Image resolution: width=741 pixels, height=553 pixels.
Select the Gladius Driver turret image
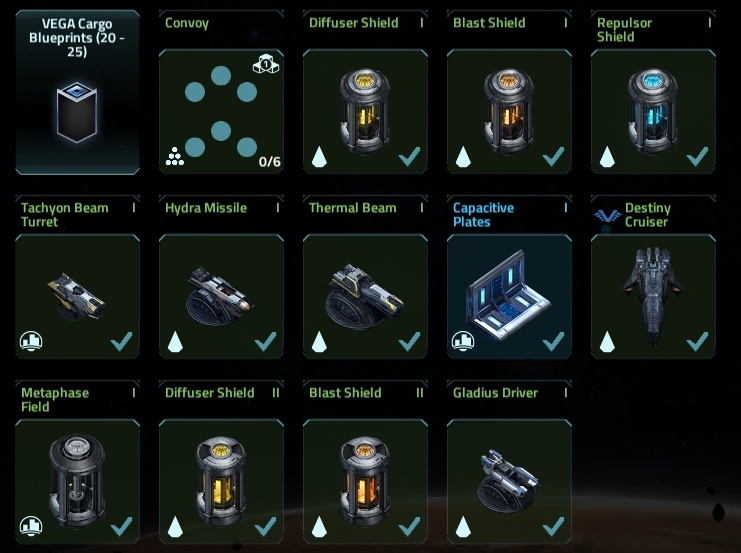pyautogui.click(x=508, y=481)
